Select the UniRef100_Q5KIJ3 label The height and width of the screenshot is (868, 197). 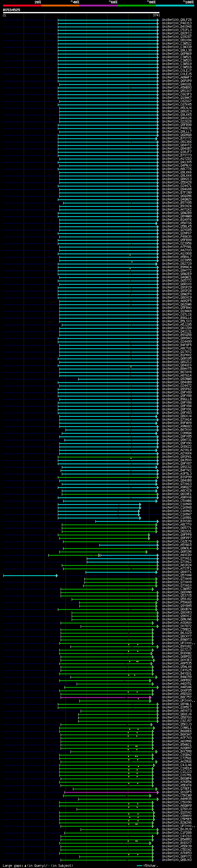click(x=177, y=724)
